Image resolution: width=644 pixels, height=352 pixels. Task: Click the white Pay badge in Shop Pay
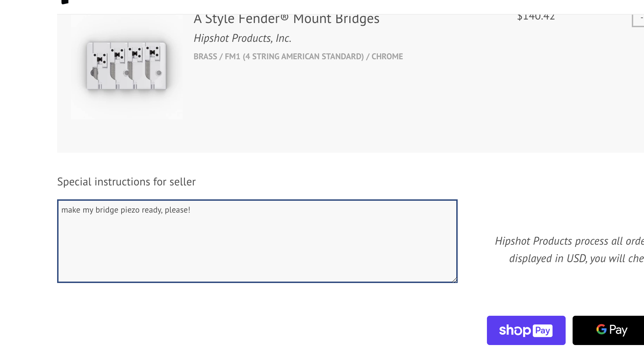pyautogui.click(x=542, y=330)
